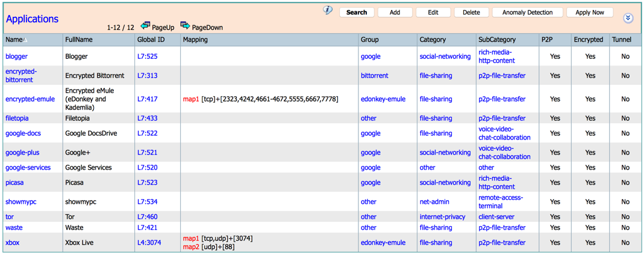Click file-sharing category in waste row
This screenshot has height=255, width=644.
click(x=436, y=227)
